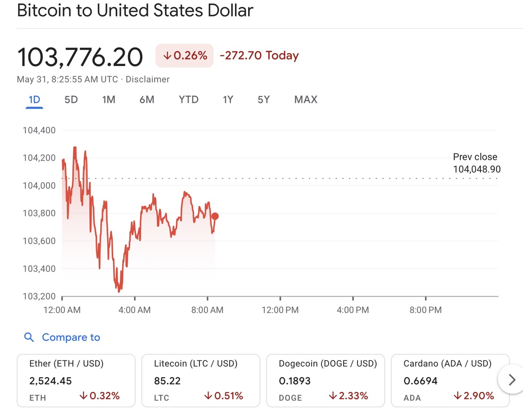
Task: Select the YTD range tab
Action: point(188,100)
